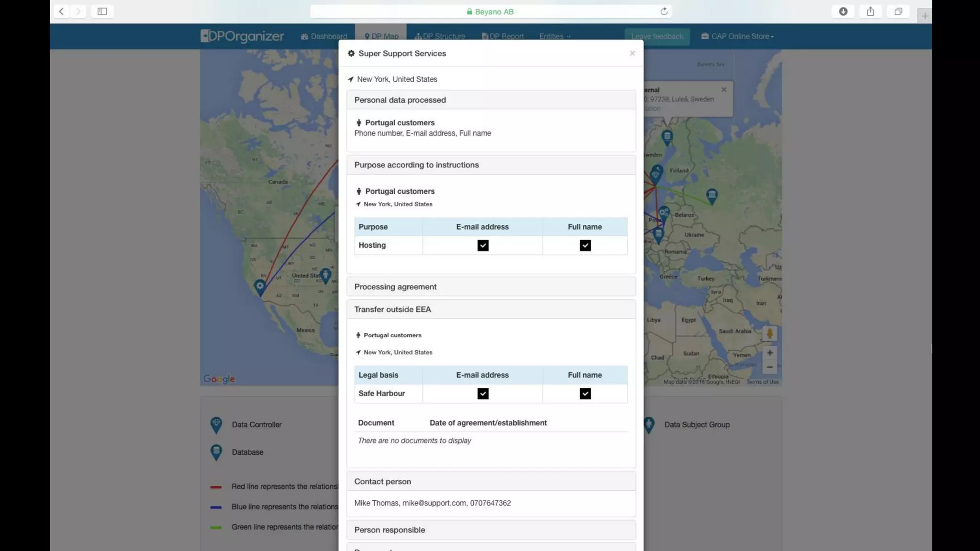Switch to the DP Report tab
The height and width of the screenshot is (551, 980).
click(x=502, y=36)
